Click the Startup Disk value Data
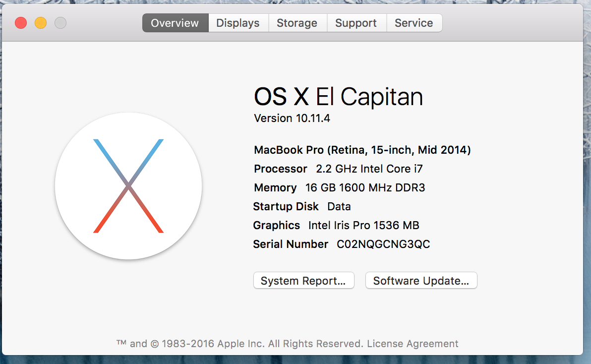 [x=339, y=206]
